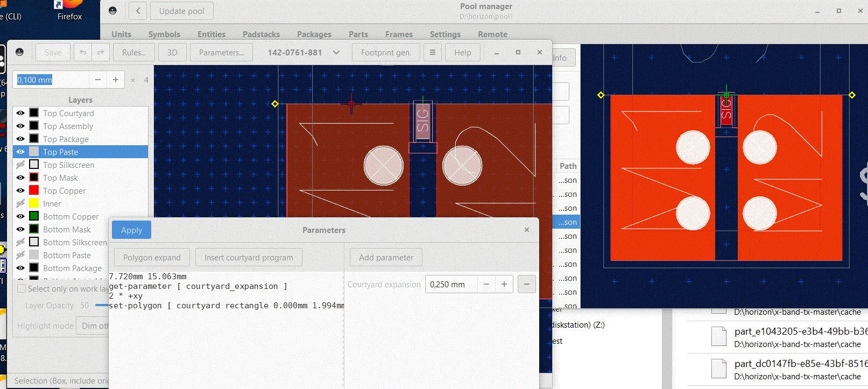Image resolution: width=868 pixels, height=389 pixels.
Task: Click the Inner layer yellow color swatch
Action: click(34, 203)
